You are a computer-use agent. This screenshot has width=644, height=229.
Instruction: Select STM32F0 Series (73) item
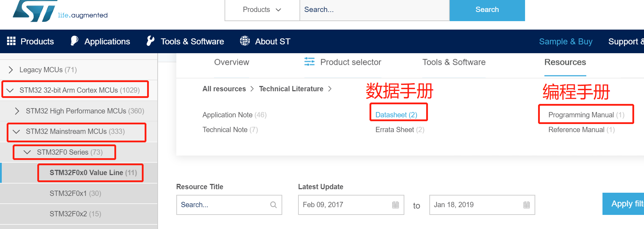(x=70, y=152)
